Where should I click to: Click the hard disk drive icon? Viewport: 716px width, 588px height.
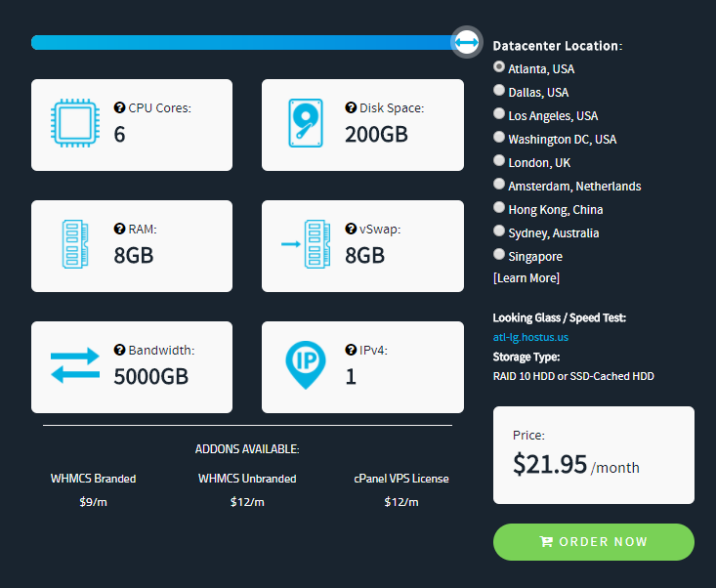[x=306, y=125]
